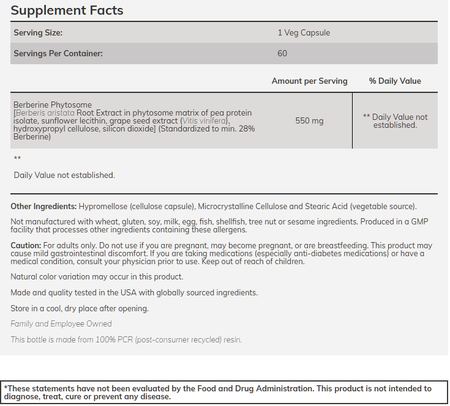Select the Berberine Phytosome ingredient name
Viewport: 450px width, 406px height.
pyautogui.click(x=52, y=105)
